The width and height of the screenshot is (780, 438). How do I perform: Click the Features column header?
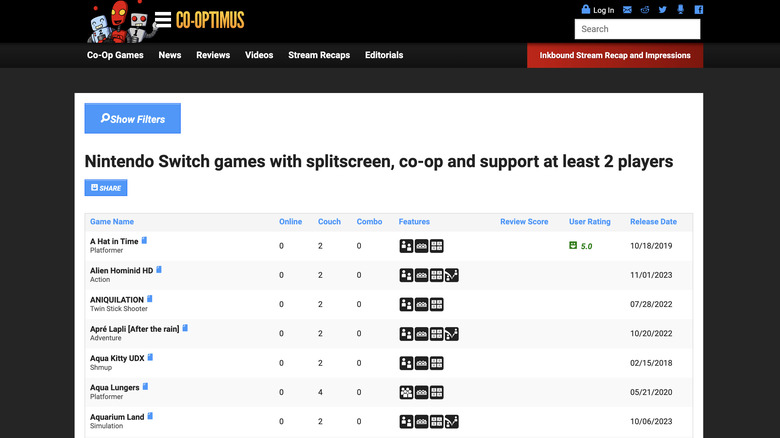414,221
